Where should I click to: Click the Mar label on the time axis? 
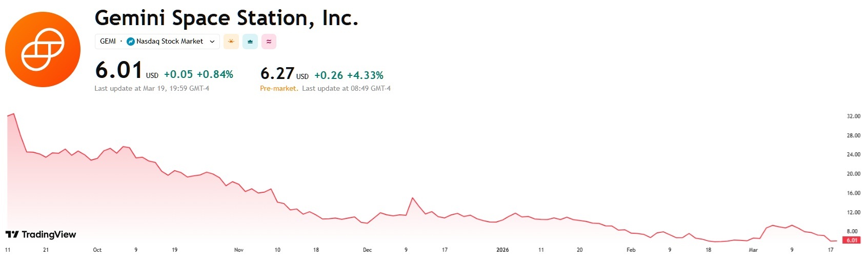click(753, 250)
